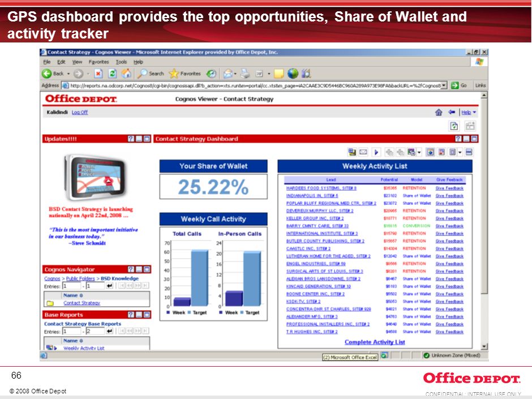Viewport: 532px width, 399px height.
Task: Open KELLER GROUP INC lead link
Action: coord(315,218)
